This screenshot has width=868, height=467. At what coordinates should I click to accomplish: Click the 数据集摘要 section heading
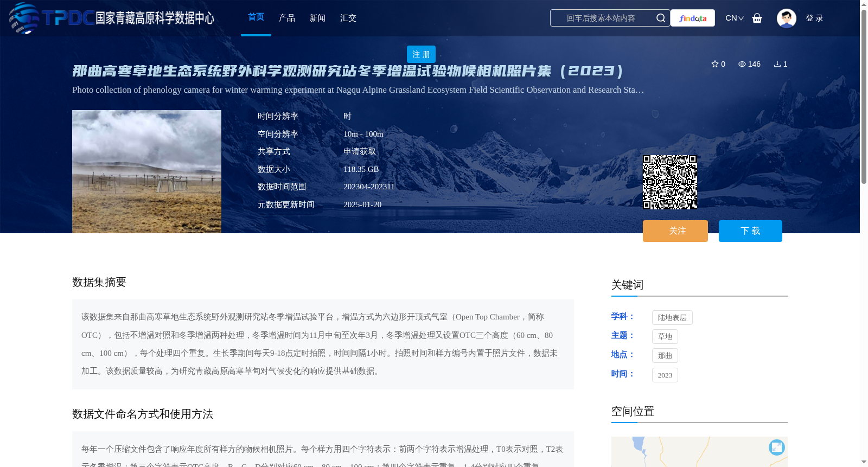click(x=99, y=282)
